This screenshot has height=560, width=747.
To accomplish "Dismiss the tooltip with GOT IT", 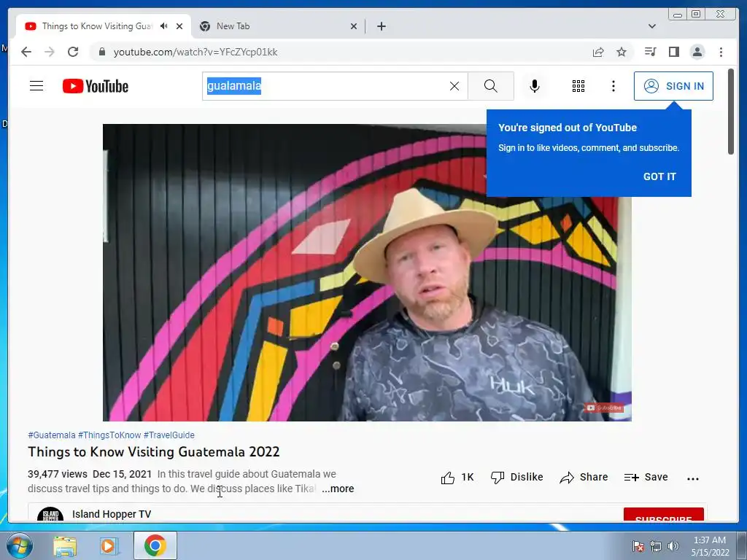I will (x=659, y=176).
